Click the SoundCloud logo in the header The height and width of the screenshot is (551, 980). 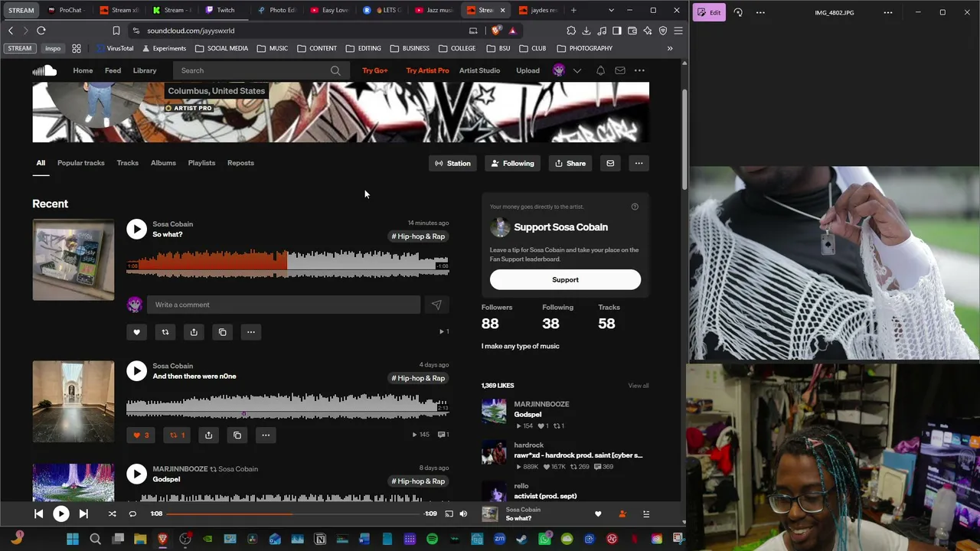(x=44, y=70)
